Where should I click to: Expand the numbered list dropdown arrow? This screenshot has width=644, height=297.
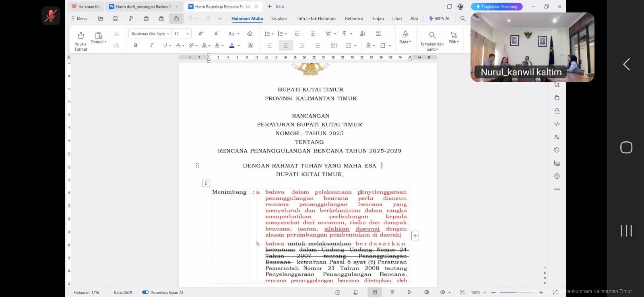286,34
